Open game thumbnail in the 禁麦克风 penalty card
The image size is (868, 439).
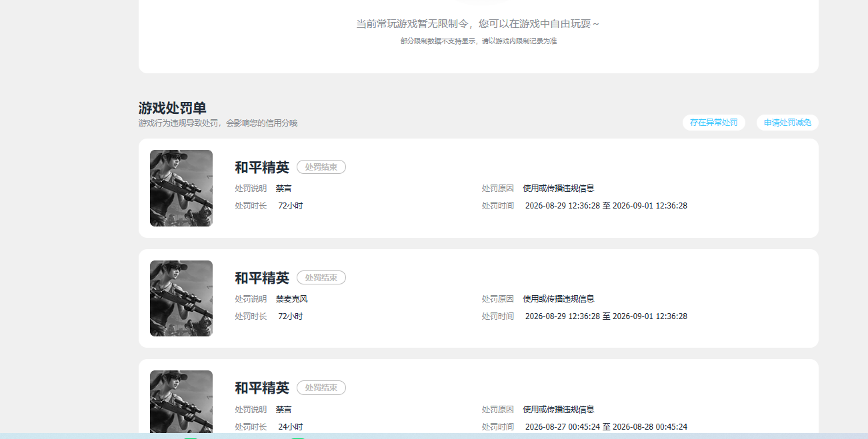[x=181, y=298]
